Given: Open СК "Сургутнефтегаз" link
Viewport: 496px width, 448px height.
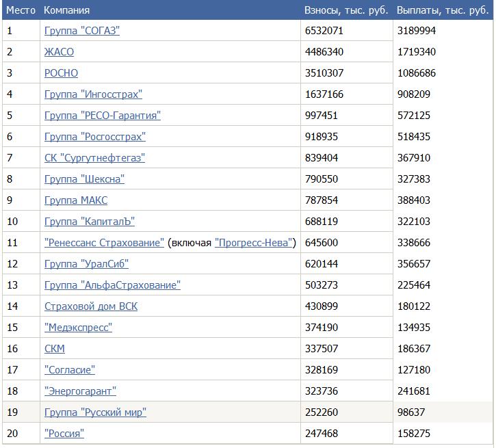Looking at the screenshot, I should pos(94,158).
